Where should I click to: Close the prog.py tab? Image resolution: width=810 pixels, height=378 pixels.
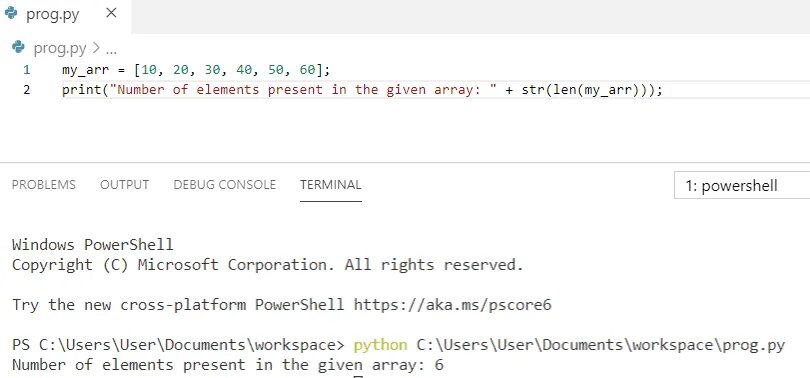coord(111,14)
